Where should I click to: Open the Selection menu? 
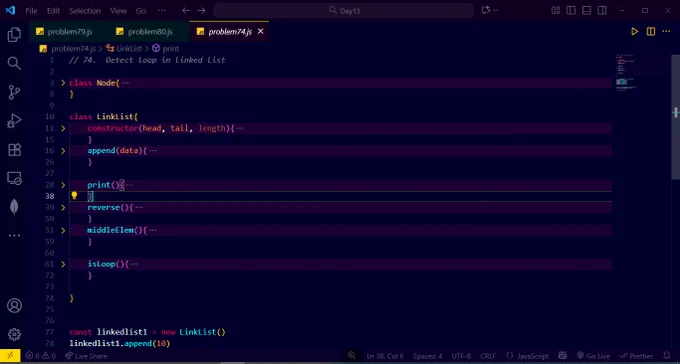point(85,10)
